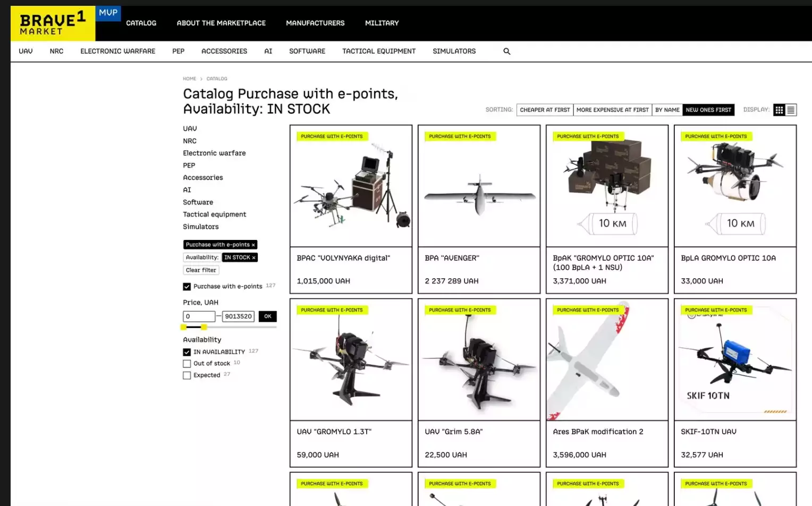
Task: Uncheck the Purchase with e-points checkbox
Action: (187, 287)
